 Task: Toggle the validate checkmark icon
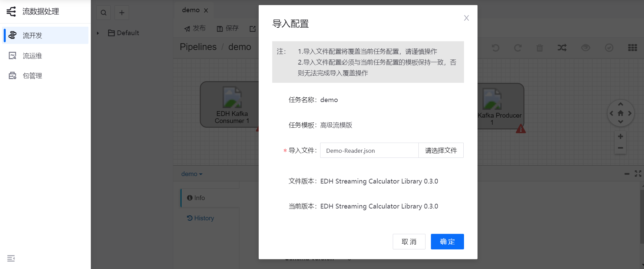click(x=609, y=48)
